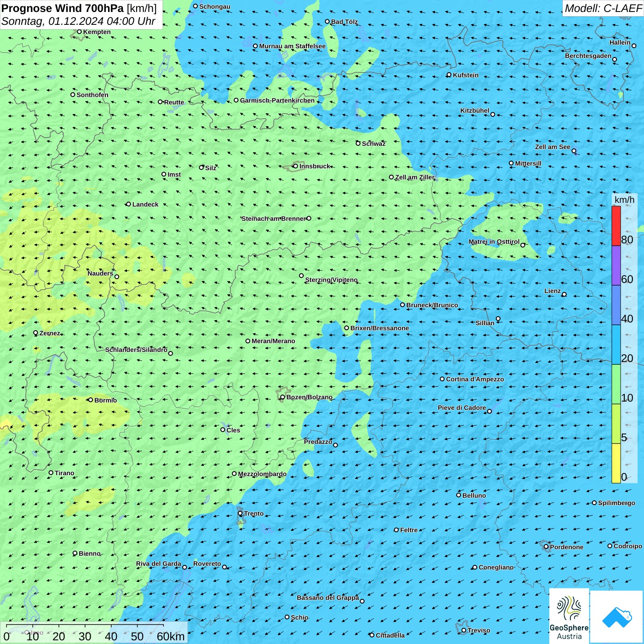Click the 'Modell: C-LAEF' label
The image size is (644, 644).
[603, 8]
